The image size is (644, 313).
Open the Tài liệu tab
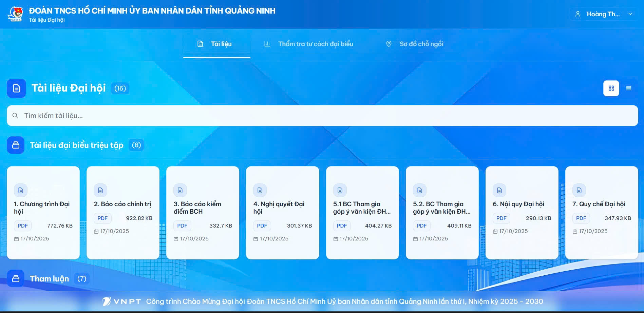pos(216,44)
